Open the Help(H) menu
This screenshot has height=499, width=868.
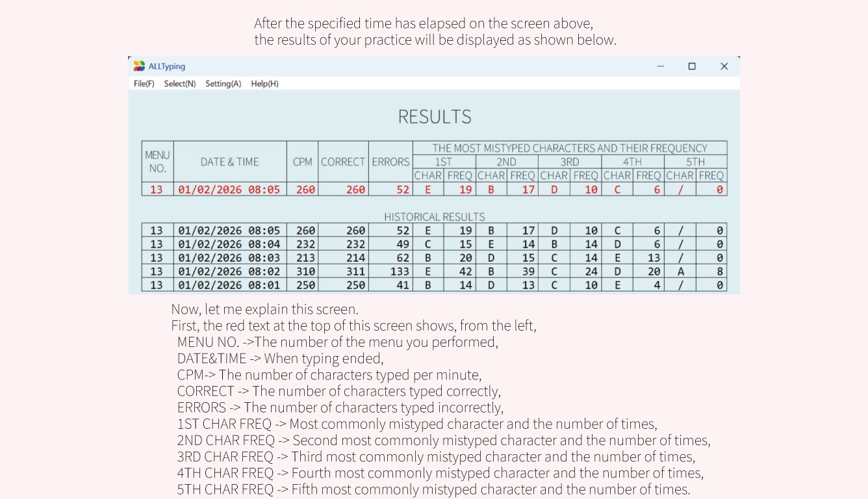[x=264, y=83]
